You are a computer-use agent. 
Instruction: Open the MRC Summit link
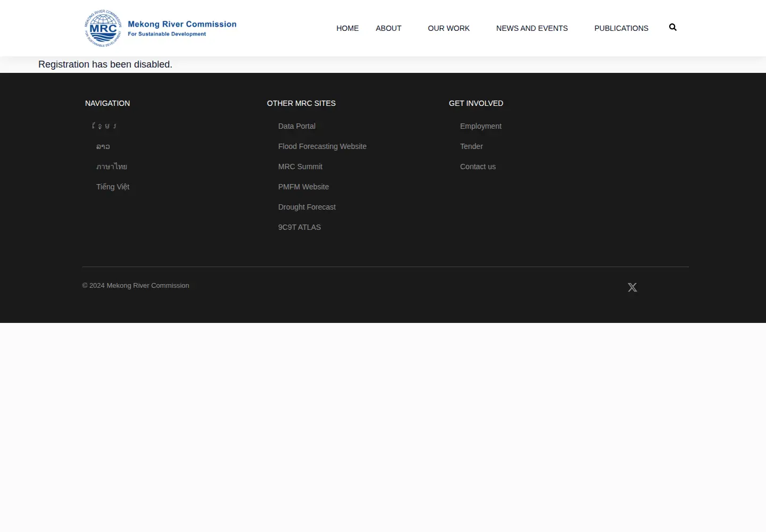(x=300, y=167)
